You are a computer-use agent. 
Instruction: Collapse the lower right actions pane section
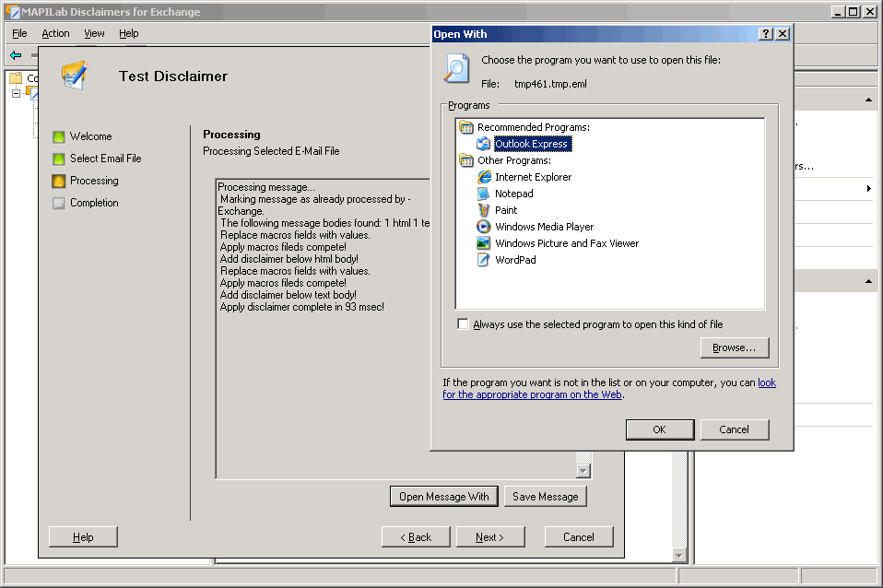pos(868,281)
